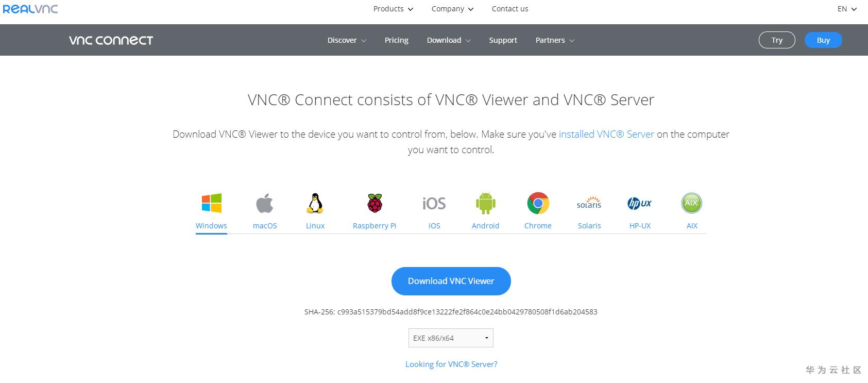Image resolution: width=868 pixels, height=383 pixels.
Task: Go to the Support page
Action: [x=503, y=40]
